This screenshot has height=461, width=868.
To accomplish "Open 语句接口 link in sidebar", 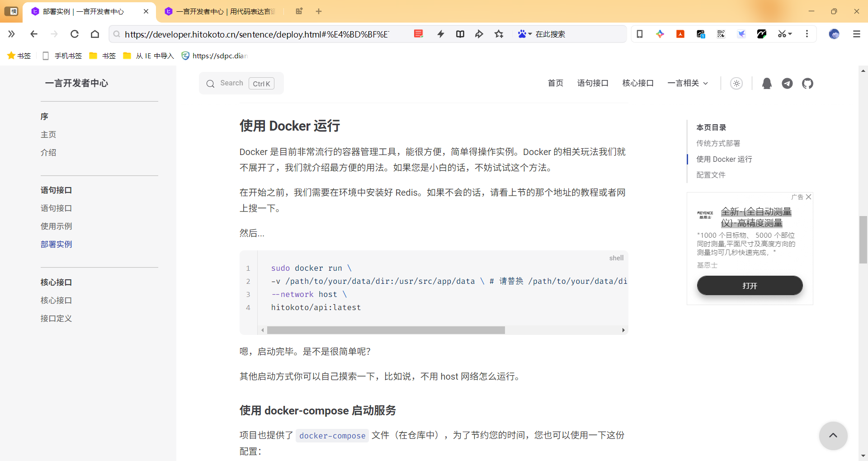I will tap(56, 208).
